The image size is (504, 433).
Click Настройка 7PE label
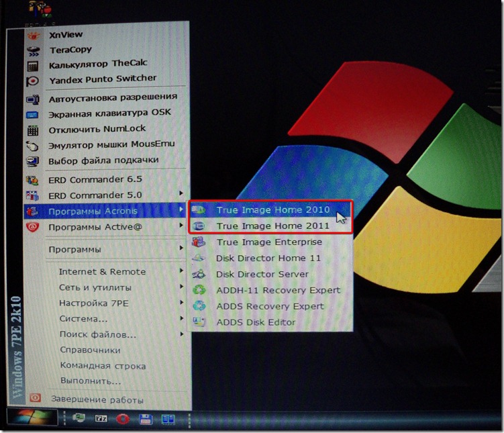pos(94,303)
